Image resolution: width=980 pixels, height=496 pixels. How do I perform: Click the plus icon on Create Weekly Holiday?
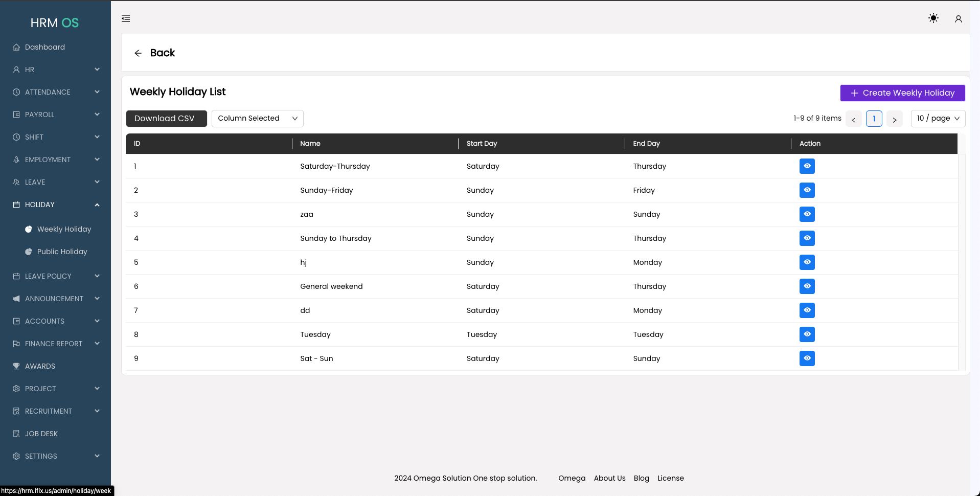(x=854, y=93)
